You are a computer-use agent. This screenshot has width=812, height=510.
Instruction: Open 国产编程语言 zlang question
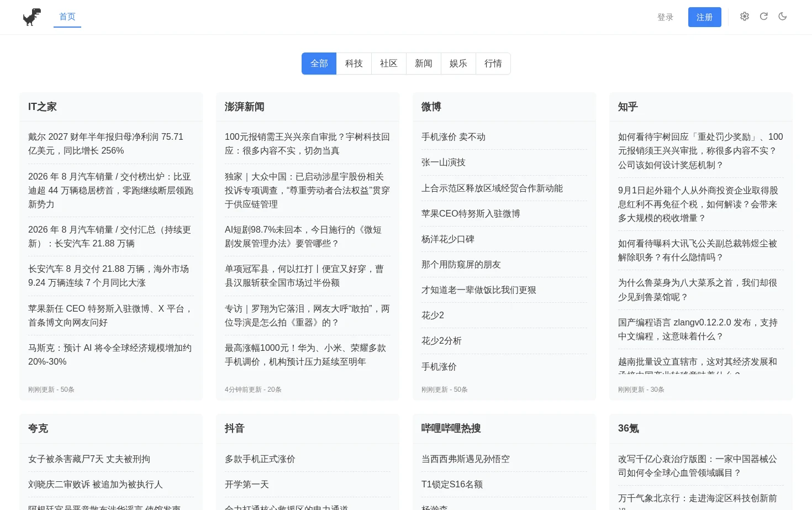tap(701, 329)
